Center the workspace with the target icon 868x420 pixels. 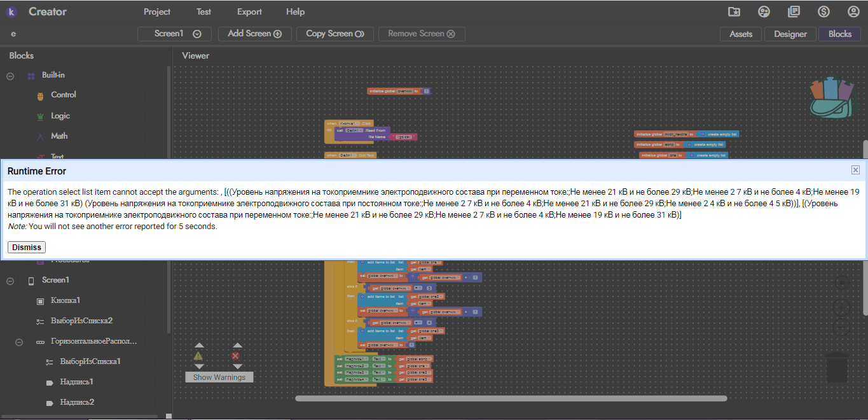coord(841,283)
